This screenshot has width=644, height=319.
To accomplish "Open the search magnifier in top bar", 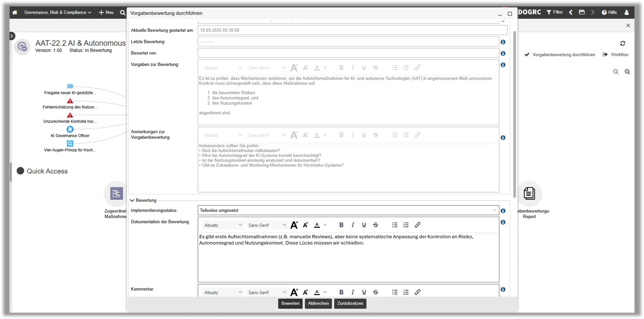I will (122, 13).
